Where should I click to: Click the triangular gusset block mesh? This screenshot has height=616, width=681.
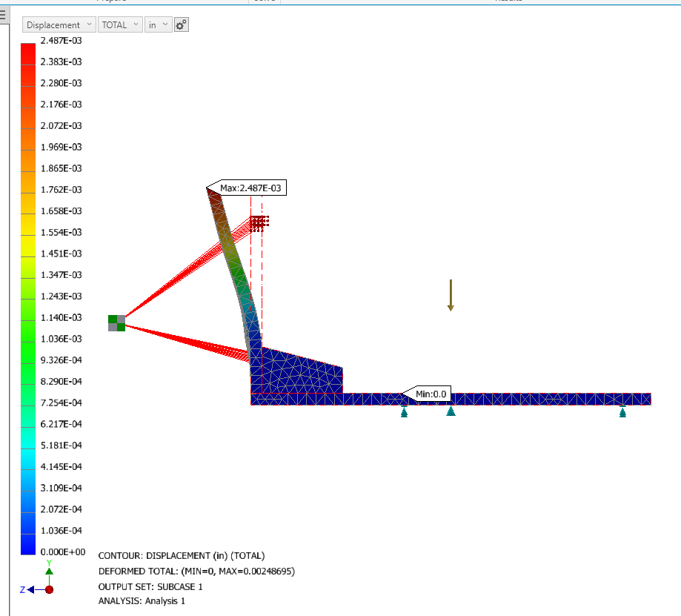coord(296,373)
